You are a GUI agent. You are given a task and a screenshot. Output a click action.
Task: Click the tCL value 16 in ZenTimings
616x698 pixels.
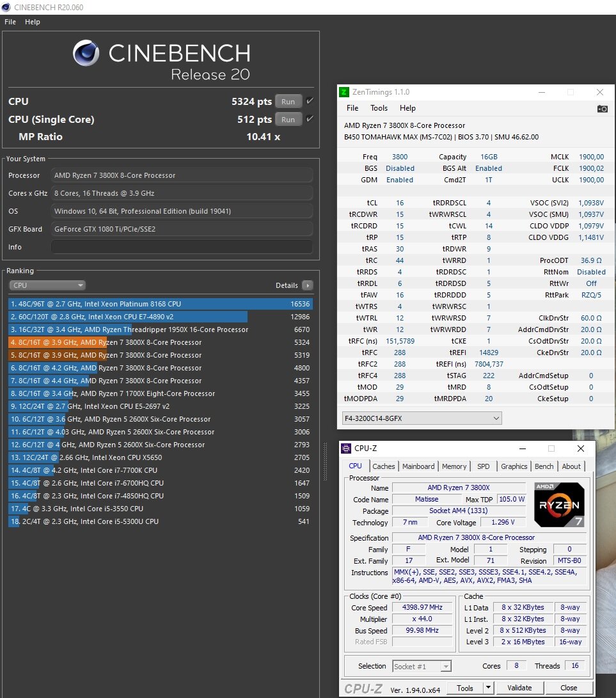click(400, 203)
